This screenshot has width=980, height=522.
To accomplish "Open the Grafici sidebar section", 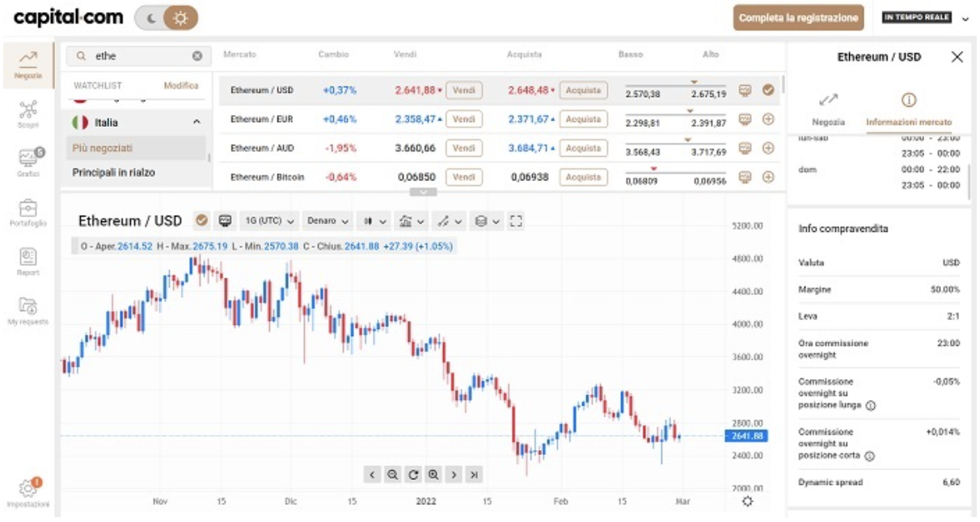I will click(28, 162).
